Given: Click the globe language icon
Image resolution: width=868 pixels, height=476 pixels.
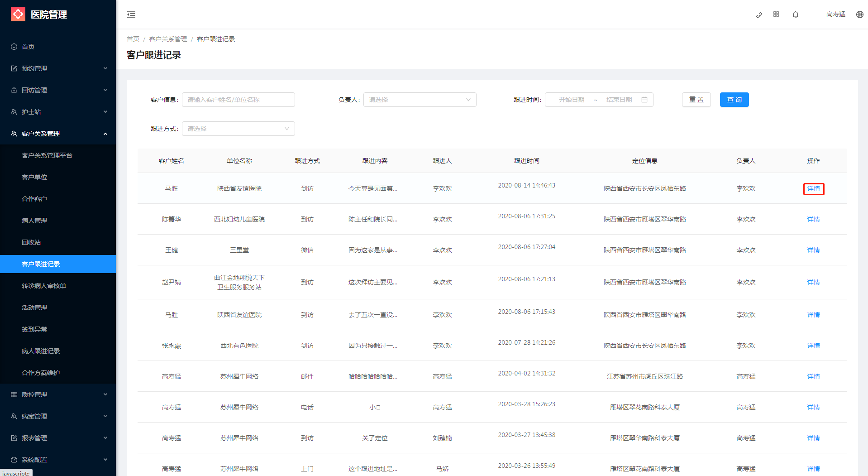Looking at the screenshot, I should [860, 14].
